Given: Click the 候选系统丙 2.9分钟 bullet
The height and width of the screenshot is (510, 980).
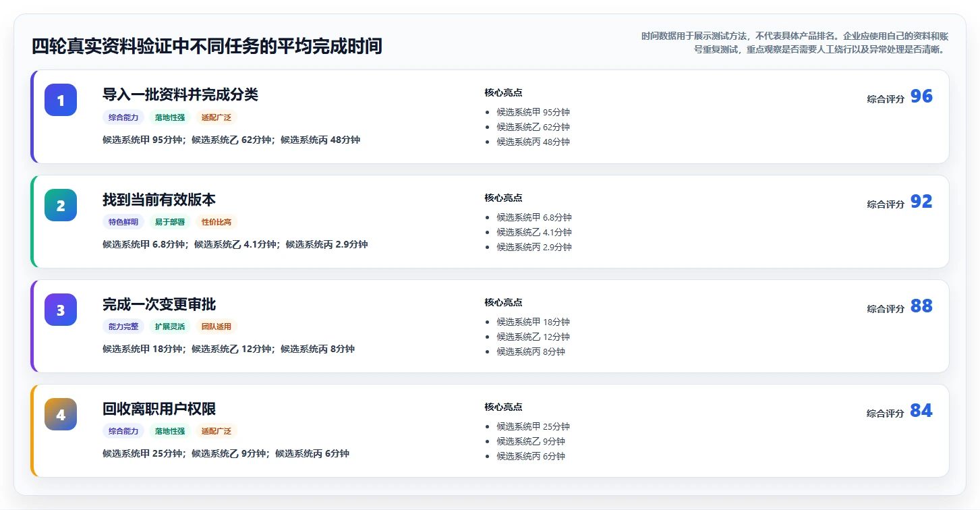Looking at the screenshot, I should 534,248.
